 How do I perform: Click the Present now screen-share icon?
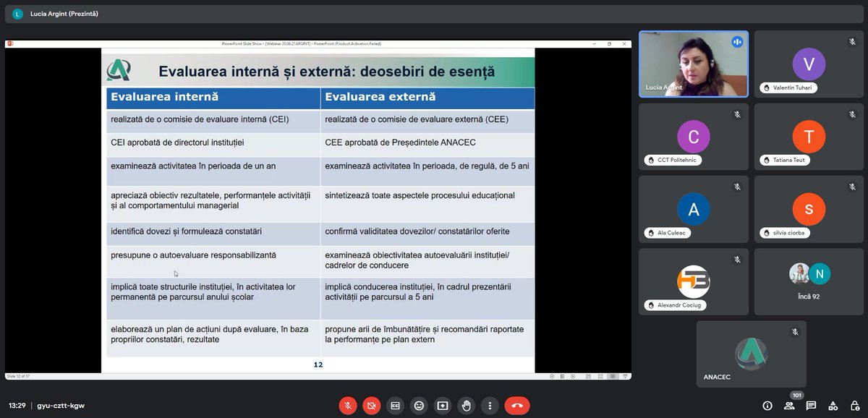pos(442,406)
